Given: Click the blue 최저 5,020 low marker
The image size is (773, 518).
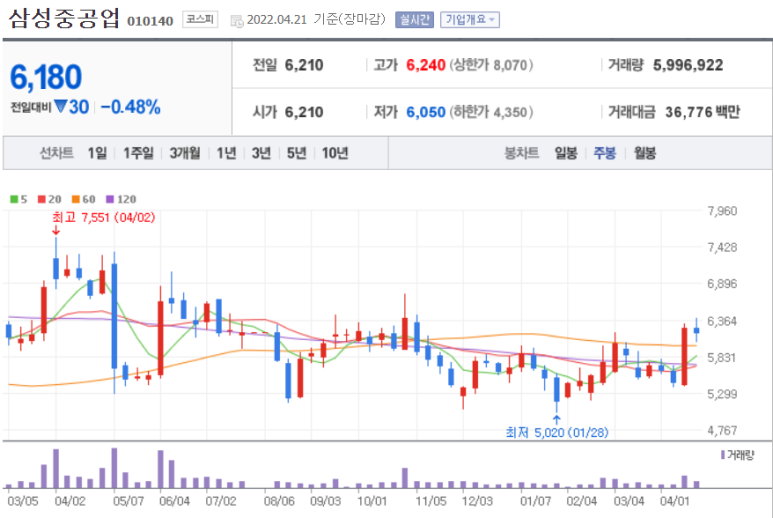Looking at the screenshot, I should (x=557, y=432).
